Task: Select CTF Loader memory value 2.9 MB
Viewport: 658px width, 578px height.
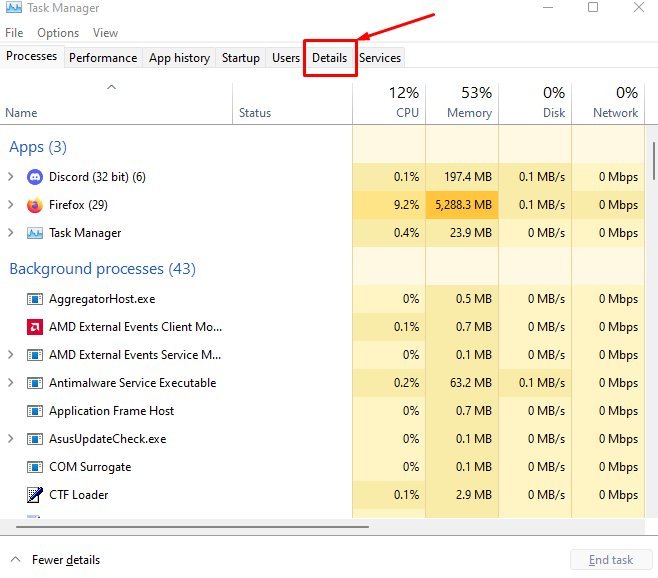Action: [x=474, y=495]
